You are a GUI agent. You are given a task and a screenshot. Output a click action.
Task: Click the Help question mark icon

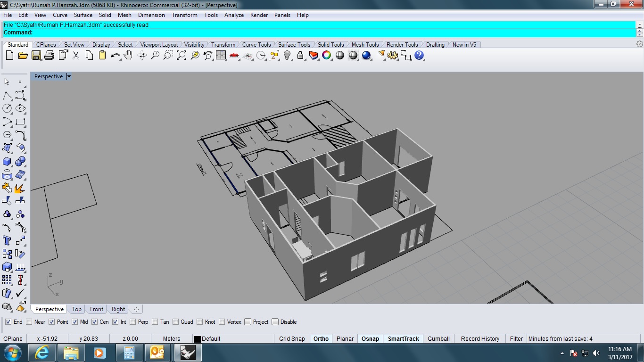[419, 55]
